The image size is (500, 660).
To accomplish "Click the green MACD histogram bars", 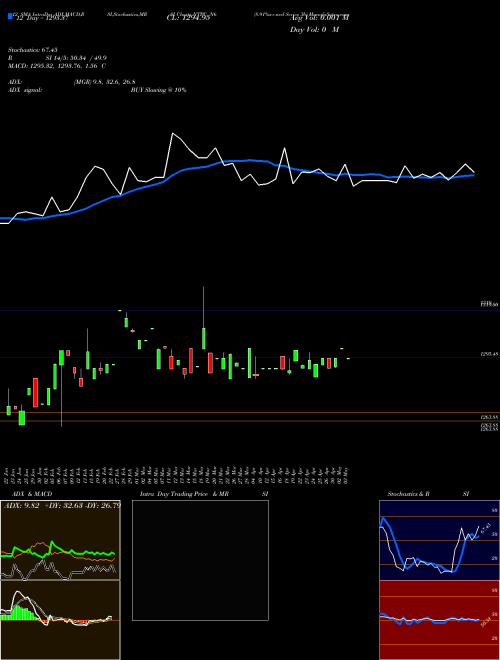I will tap(19, 613).
